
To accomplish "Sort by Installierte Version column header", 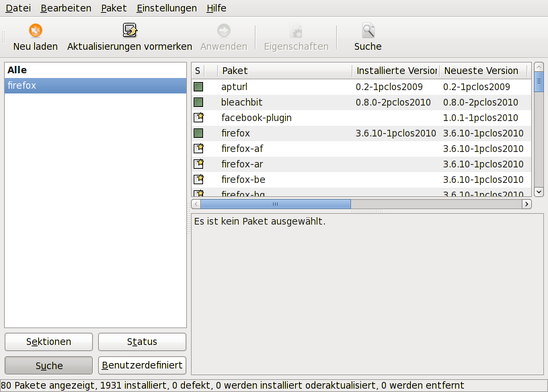I will tap(395, 71).
